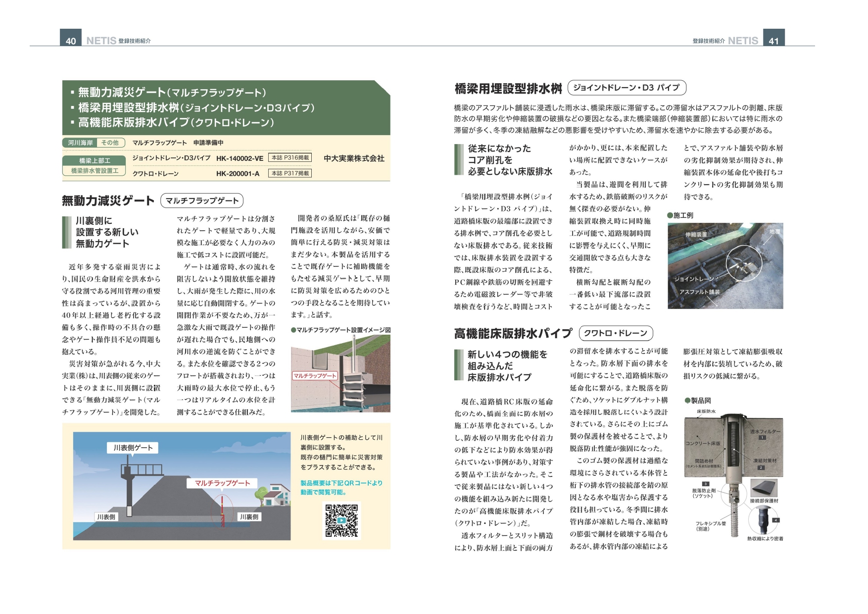This screenshot has height=614, width=868.
Task: Select the その他 category tag
Action: pos(110,143)
